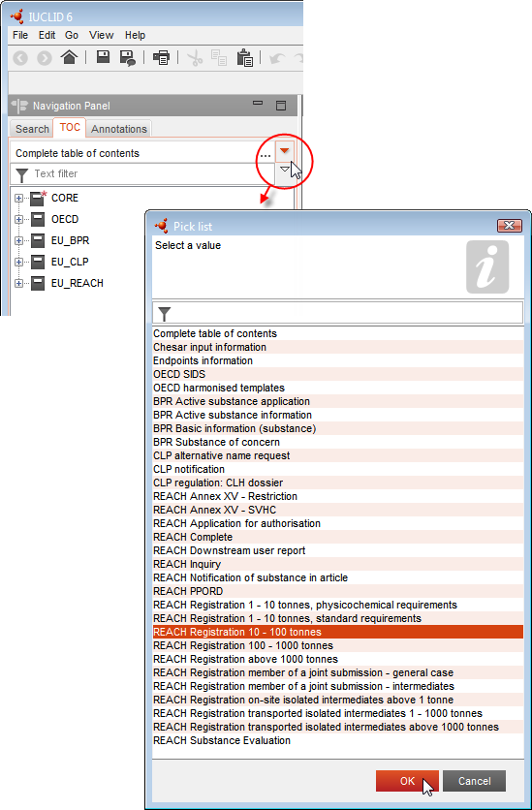This screenshot has width=532, height=810.
Task: Open the View menu
Action: [x=101, y=35]
